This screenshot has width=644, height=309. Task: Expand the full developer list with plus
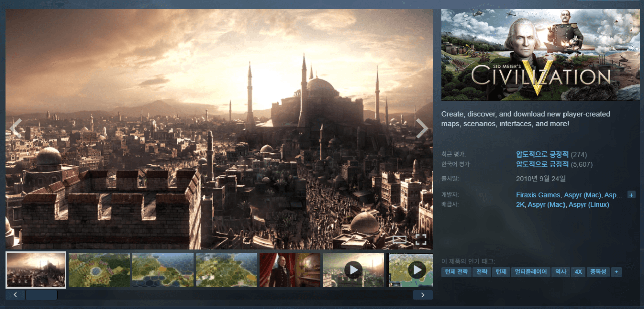(631, 195)
